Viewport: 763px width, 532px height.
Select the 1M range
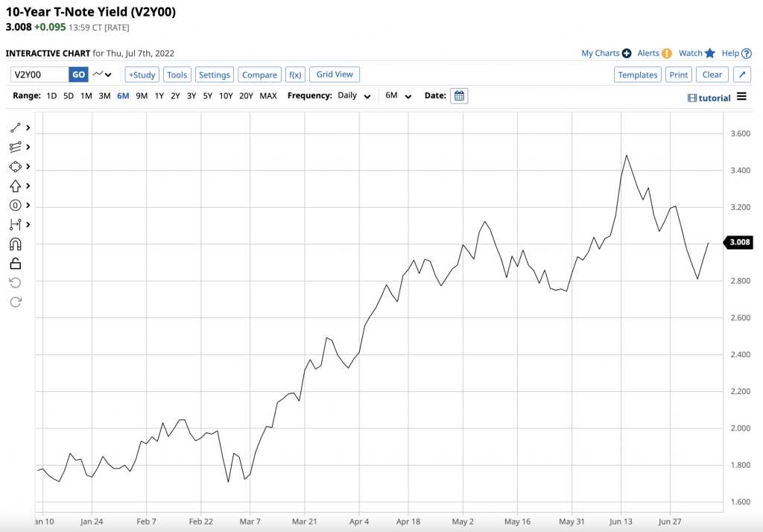point(86,96)
